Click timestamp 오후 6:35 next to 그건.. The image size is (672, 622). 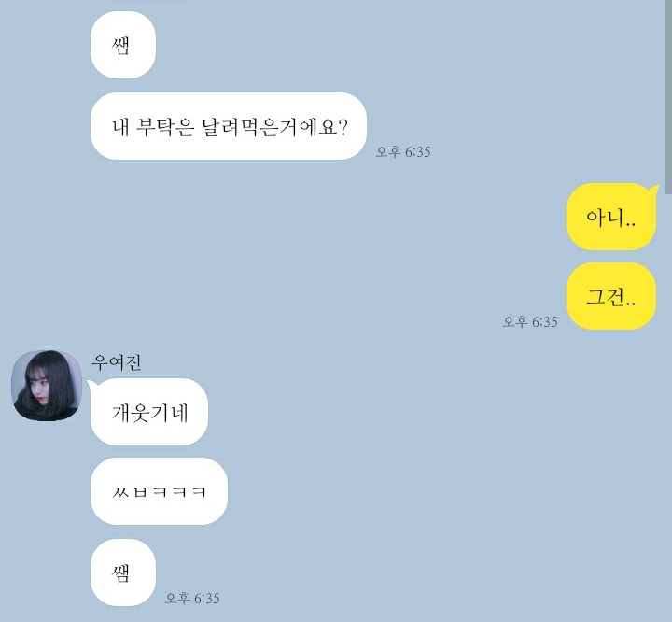[x=530, y=321]
